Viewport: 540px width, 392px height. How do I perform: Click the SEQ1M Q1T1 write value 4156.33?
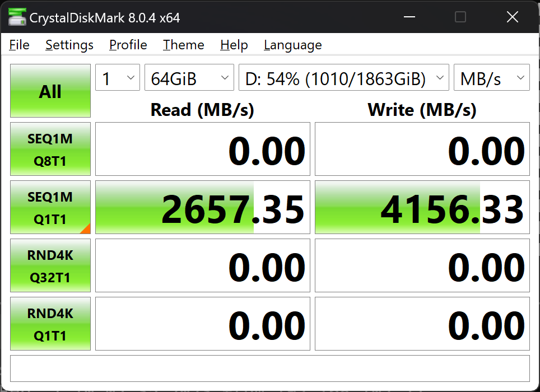click(x=422, y=207)
